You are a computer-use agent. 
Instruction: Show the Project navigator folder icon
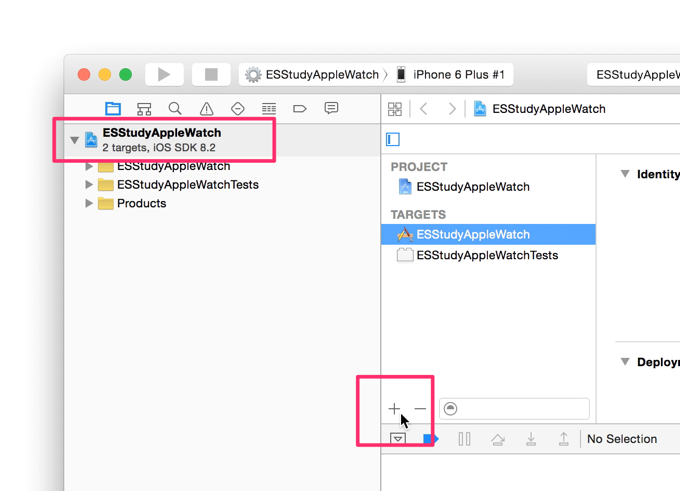[x=113, y=108]
